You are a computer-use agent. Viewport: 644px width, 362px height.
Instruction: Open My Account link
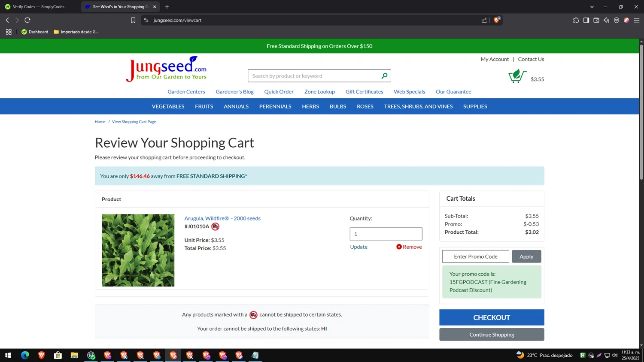click(495, 59)
